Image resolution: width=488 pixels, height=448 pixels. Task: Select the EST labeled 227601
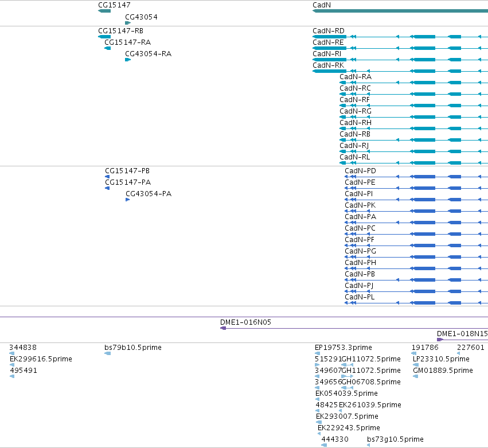click(x=471, y=348)
